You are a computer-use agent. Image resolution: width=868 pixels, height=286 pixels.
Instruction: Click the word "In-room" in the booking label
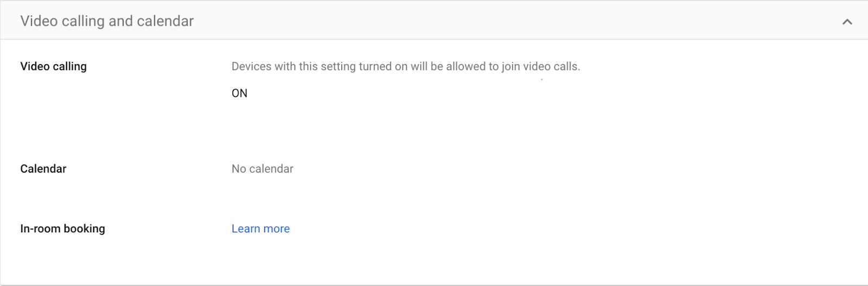40,228
